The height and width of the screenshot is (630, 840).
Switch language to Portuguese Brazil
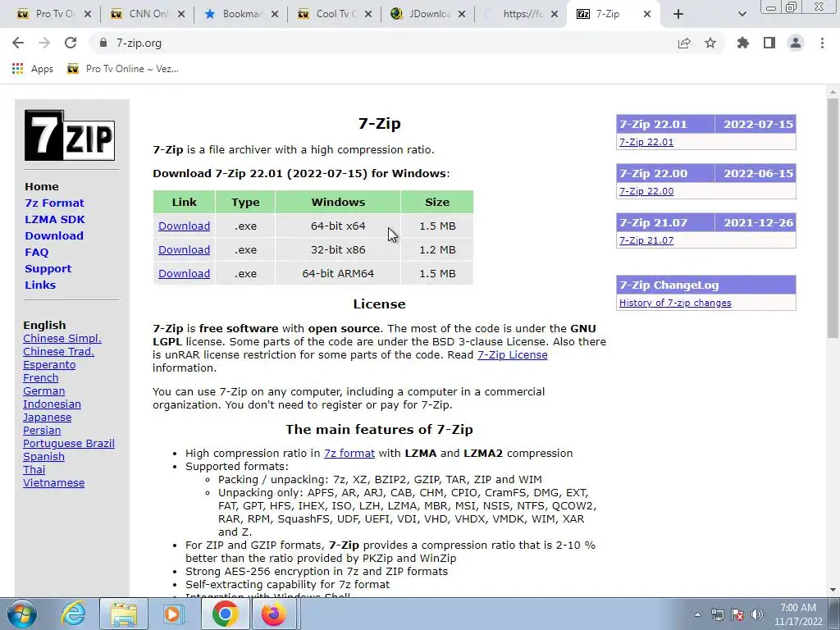tap(69, 444)
